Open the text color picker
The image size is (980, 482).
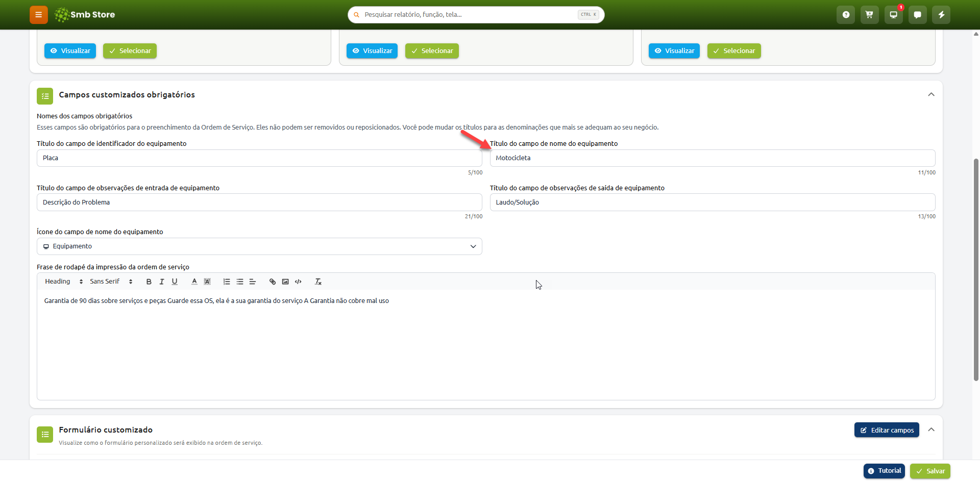[194, 282]
